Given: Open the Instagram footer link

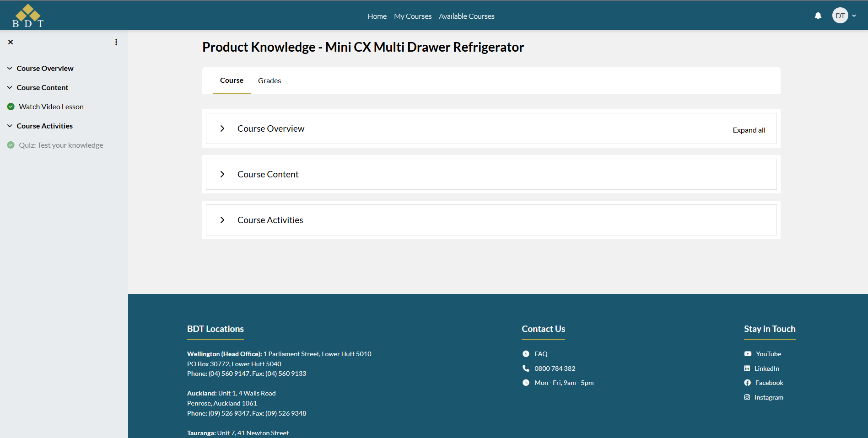Looking at the screenshot, I should click(769, 397).
